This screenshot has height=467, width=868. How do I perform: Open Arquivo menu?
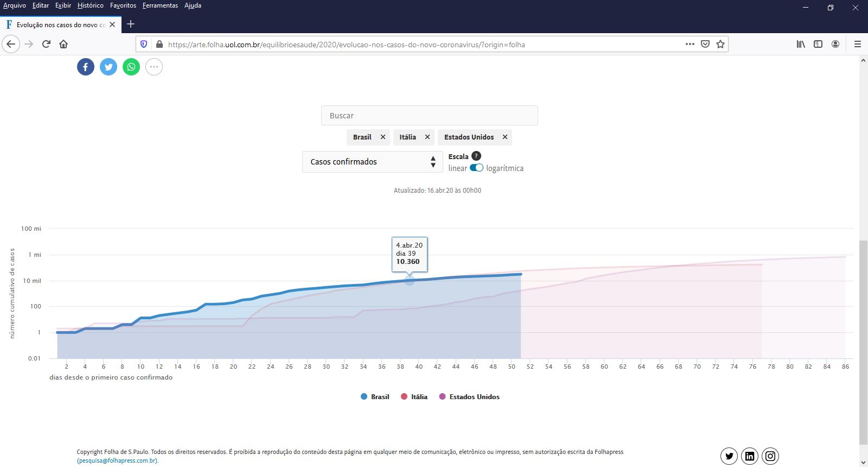point(15,5)
